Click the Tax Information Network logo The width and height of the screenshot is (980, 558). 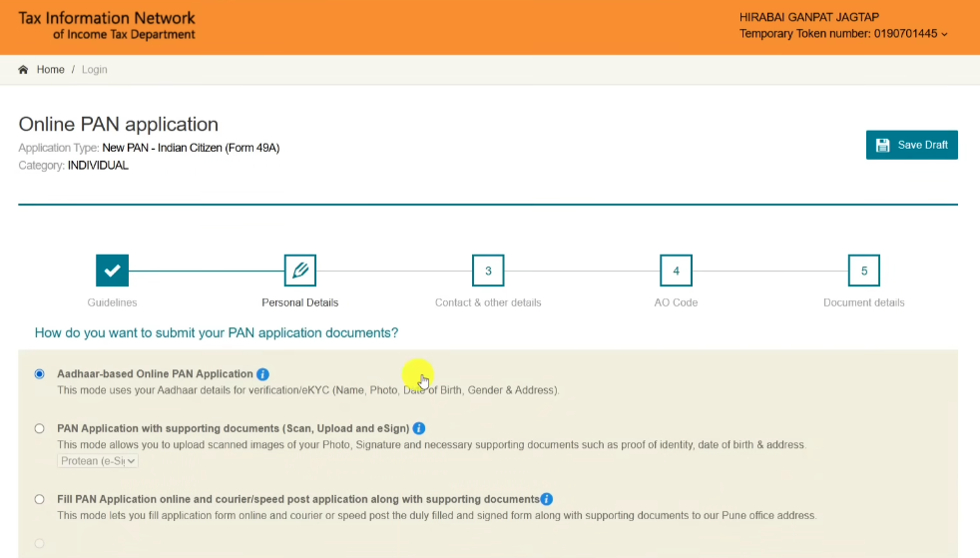tap(107, 26)
